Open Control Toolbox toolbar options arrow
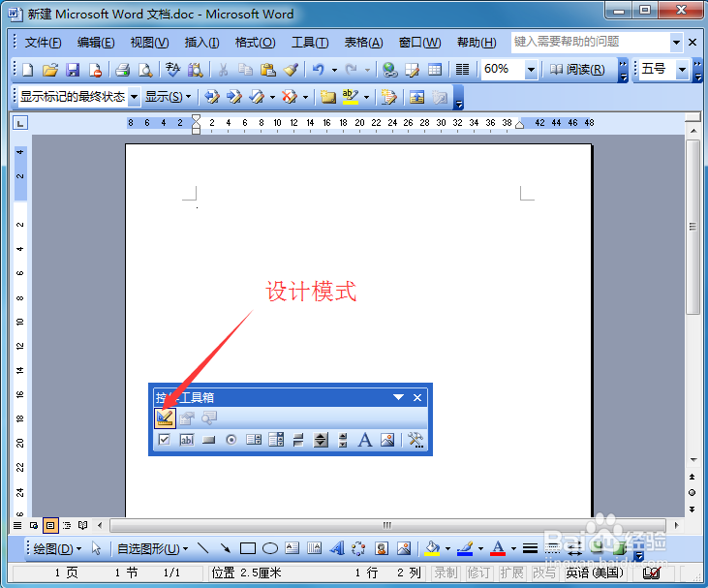This screenshot has height=588, width=708. [398, 397]
